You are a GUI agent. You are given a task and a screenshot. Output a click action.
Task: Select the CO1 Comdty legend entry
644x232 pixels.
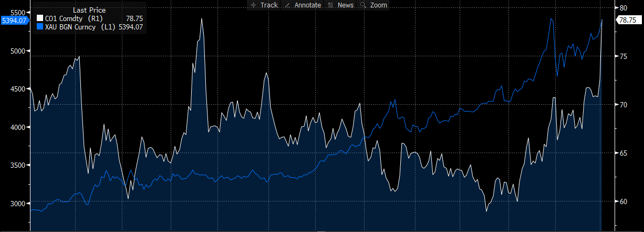tap(67, 18)
